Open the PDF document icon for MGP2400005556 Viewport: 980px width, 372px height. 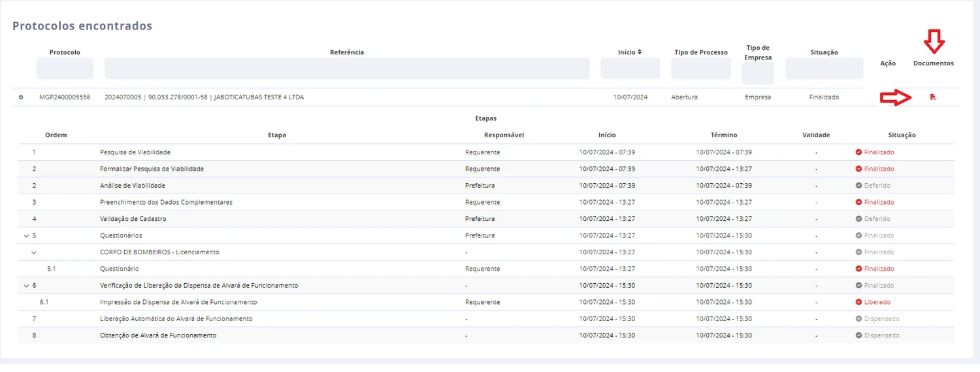(x=933, y=97)
